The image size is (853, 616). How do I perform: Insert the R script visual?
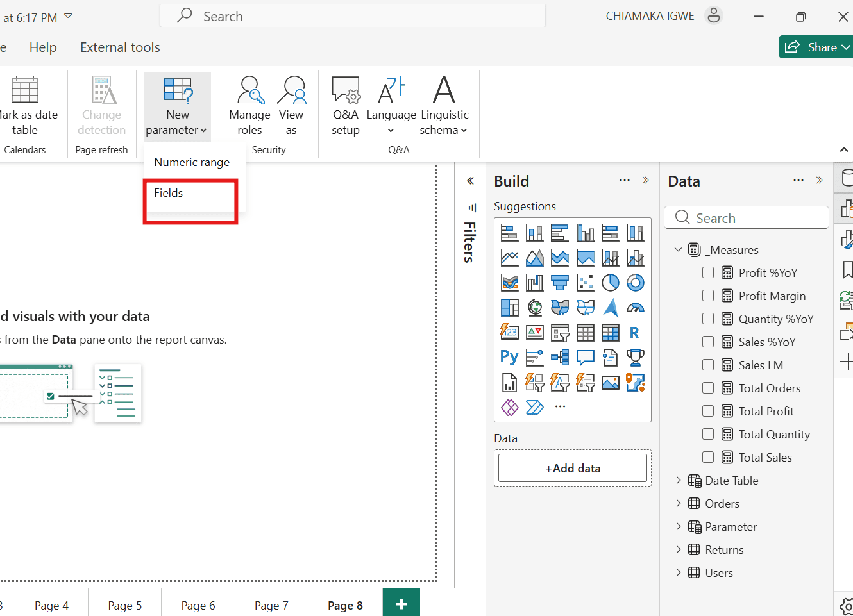tap(635, 333)
